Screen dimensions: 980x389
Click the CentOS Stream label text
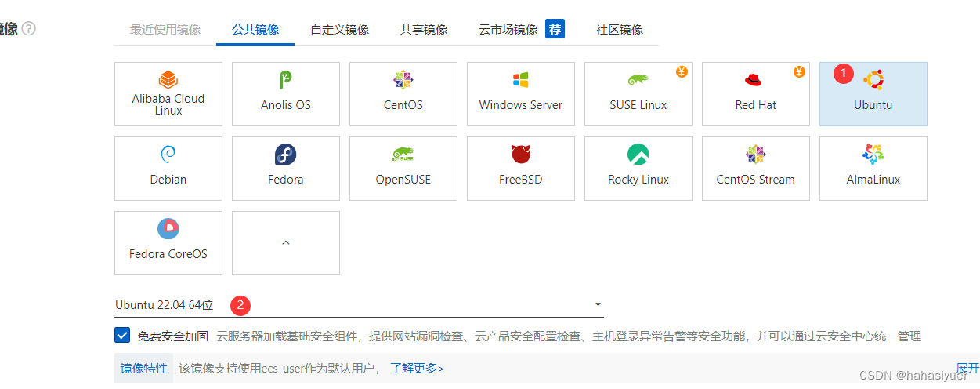(x=756, y=180)
